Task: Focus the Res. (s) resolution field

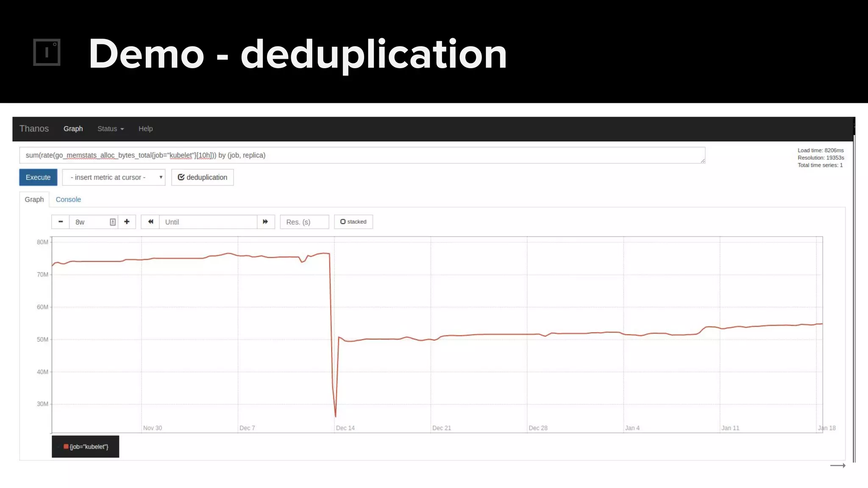Action: click(304, 222)
